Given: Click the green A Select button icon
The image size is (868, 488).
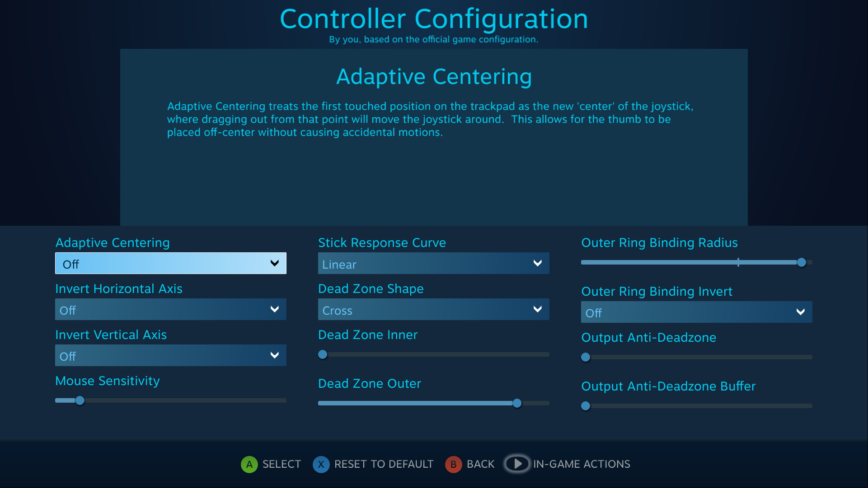Looking at the screenshot, I should click(x=249, y=464).
